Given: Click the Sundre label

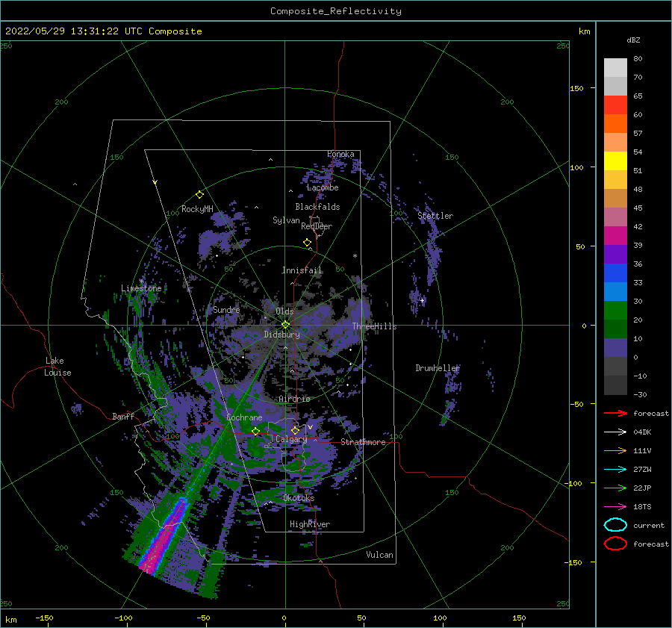Looking at the screenshot, I should [226, 309].
